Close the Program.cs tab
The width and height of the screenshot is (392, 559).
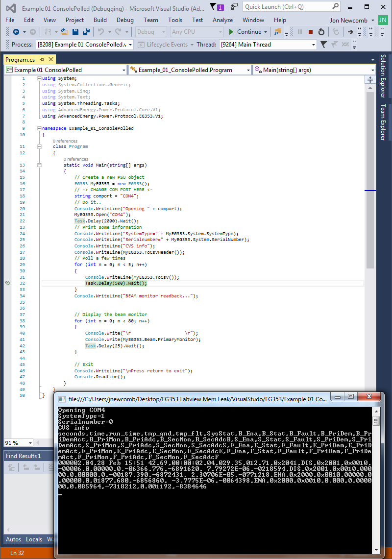[51, 59]
